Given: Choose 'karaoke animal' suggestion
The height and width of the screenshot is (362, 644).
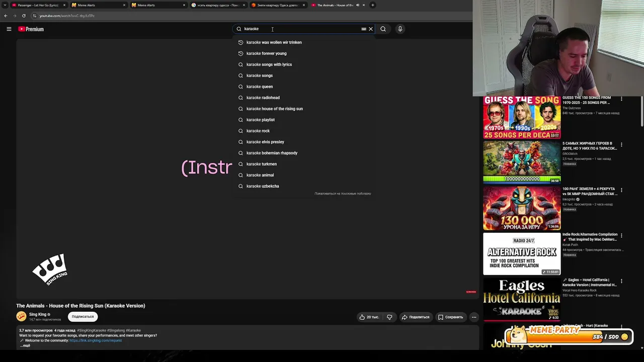Looking at the screenshot, I should [x=304, y=175].
